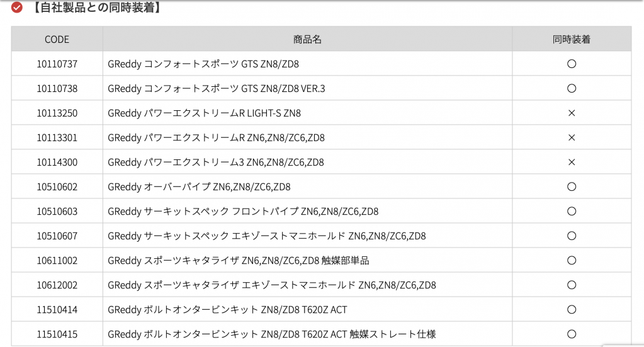Click the circle mark in row 10510602
Viewport: 644px width, 347px height.
click(572, 187)
